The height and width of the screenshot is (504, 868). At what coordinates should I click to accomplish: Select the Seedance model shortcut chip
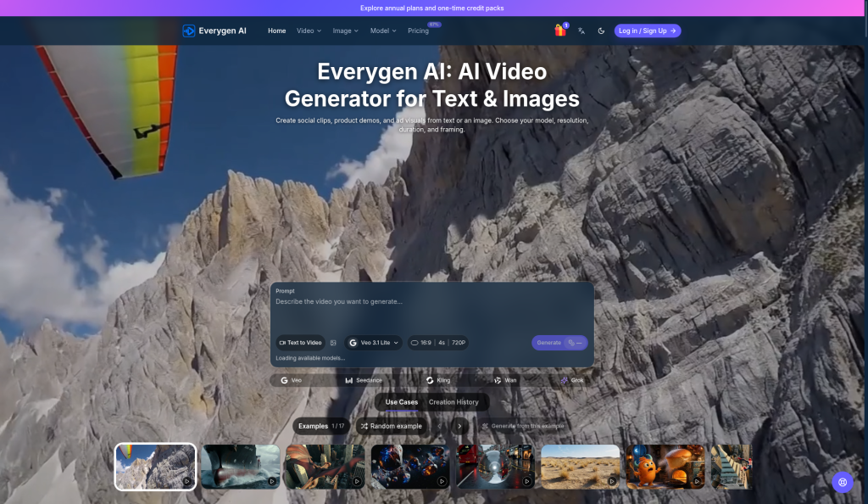(364, 380)
